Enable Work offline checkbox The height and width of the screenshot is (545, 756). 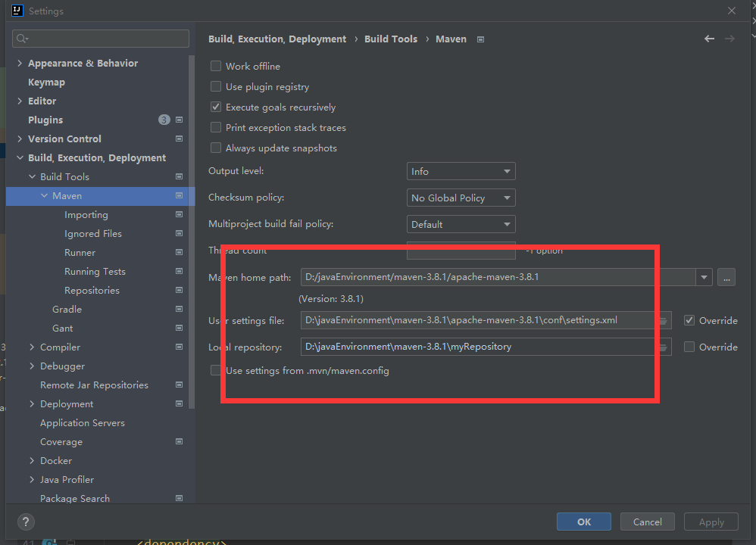216,66
